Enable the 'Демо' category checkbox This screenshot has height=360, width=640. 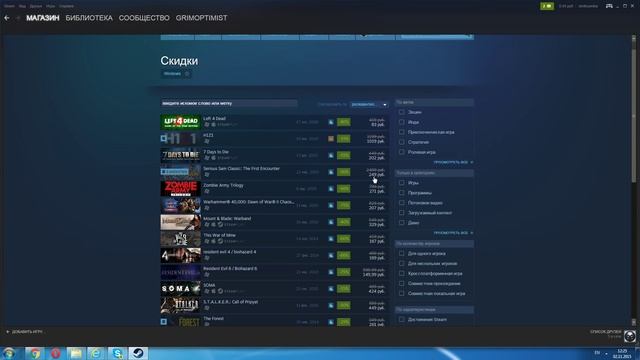click(402, 223)
